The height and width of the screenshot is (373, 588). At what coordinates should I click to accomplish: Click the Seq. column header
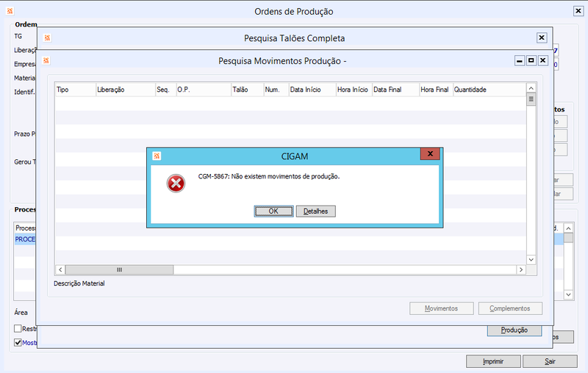point(166,90)
